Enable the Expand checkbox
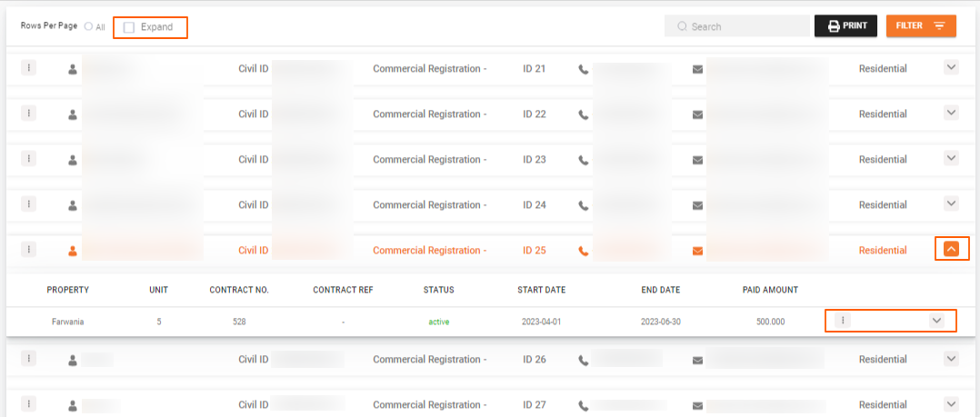Viewport: 980px width, 417px height. pos(129,27)
